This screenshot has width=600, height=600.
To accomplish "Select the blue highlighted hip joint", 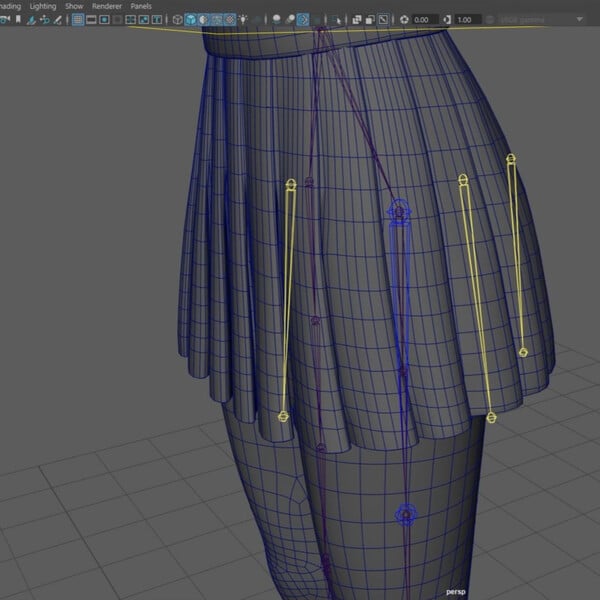I will pyautogui.click(x=399, y=211).
